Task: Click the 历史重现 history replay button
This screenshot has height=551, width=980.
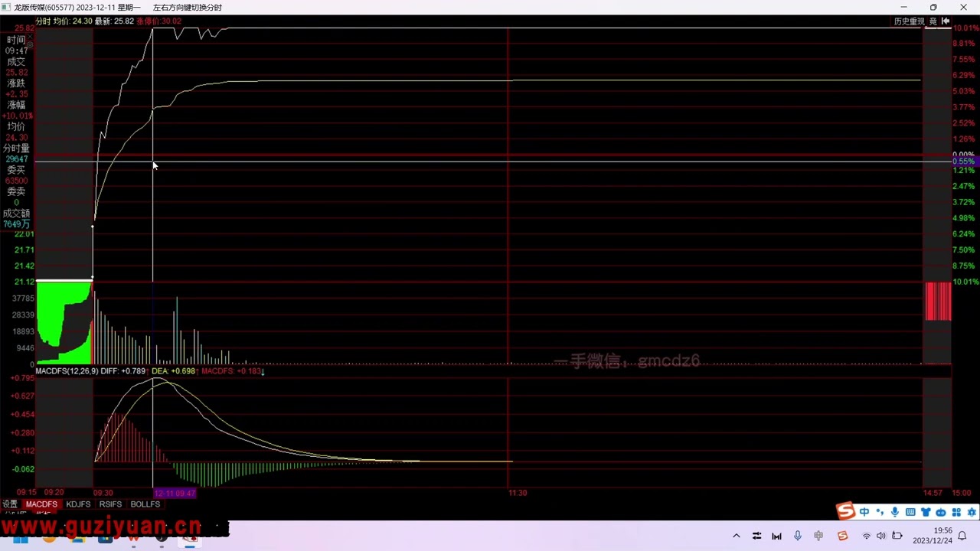Action: (x=910, y=21)
